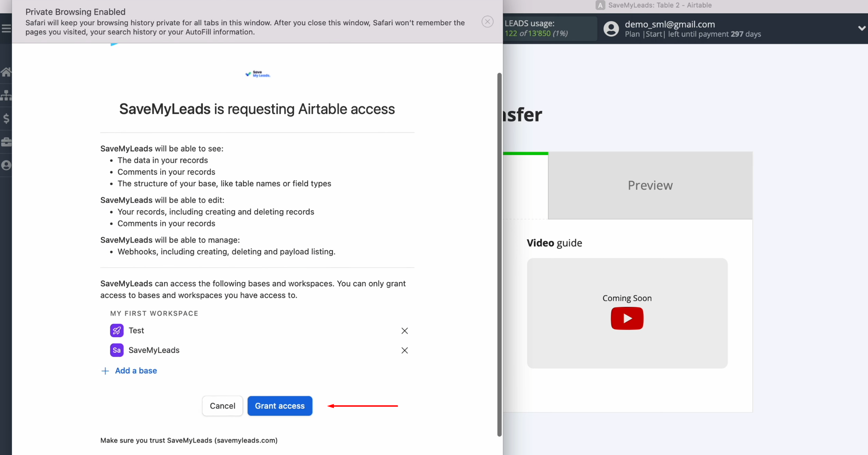Play the Coming Soon YouTube video

(627, 318)
